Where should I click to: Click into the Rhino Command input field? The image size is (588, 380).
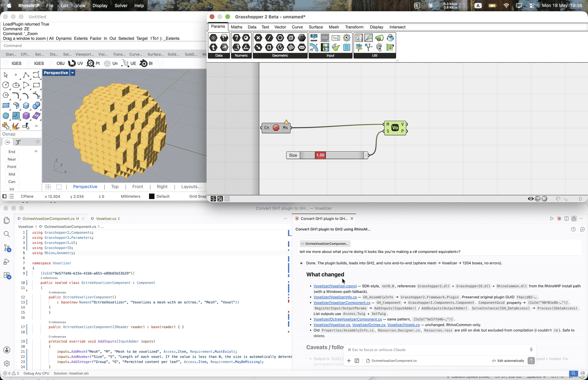tap(103, 46)
